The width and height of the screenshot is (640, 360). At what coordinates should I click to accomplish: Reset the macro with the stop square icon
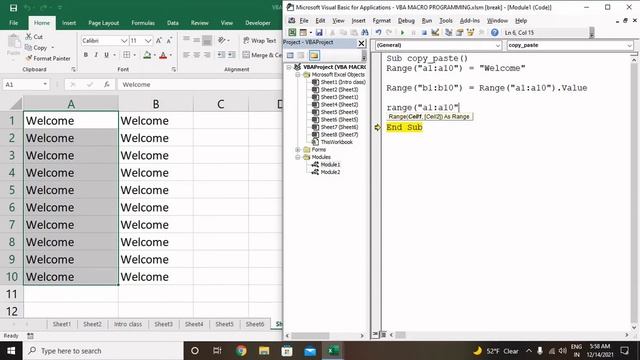(x=424, y=32)
